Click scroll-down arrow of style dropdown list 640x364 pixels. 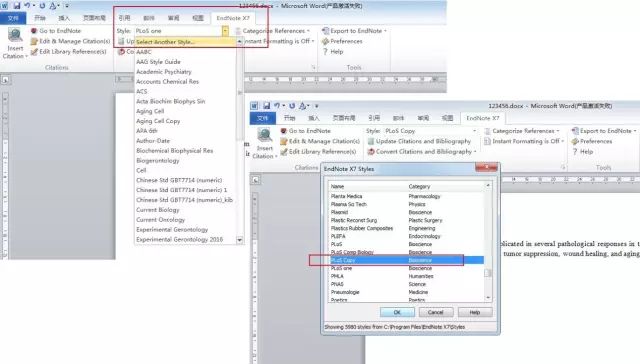tap(240, 240)
